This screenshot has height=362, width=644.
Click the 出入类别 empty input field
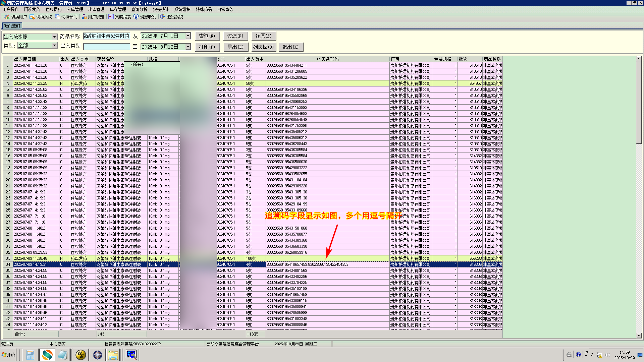tap(107, 47)
